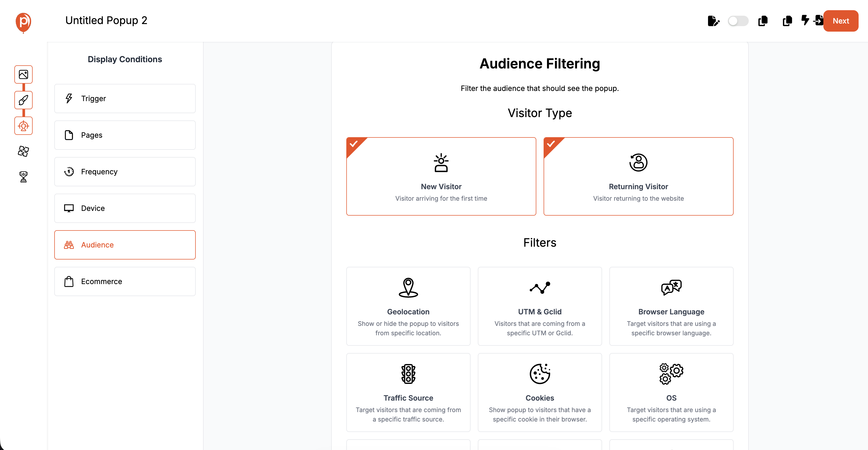The height and width of the screenshot is (450, 868).
Task: Open the gamification trophy icon
Action: [x=23, y=177]
